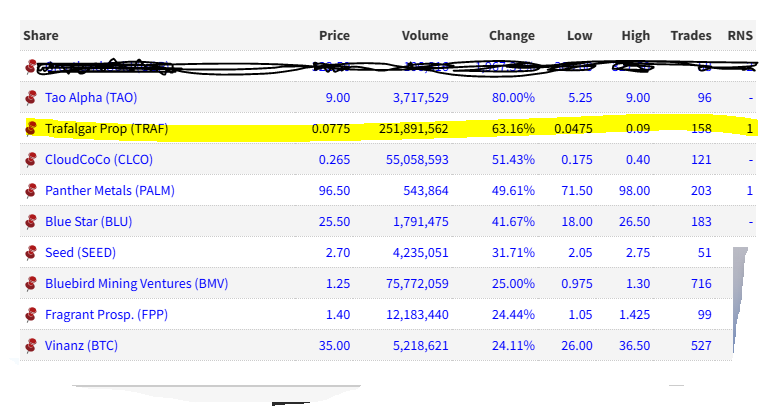Sort by Trades column header
Image resolution: width=772 pixels, height=407 pixels.
691,35
